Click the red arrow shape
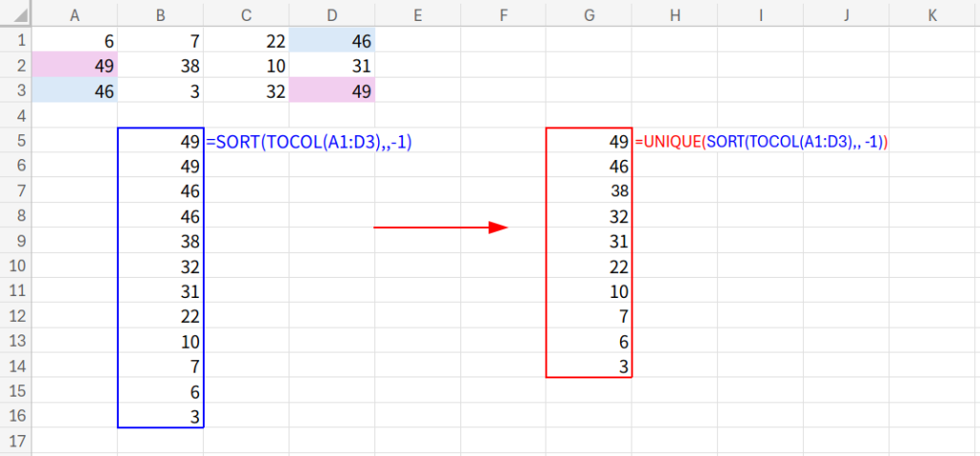 pos(439,228)
